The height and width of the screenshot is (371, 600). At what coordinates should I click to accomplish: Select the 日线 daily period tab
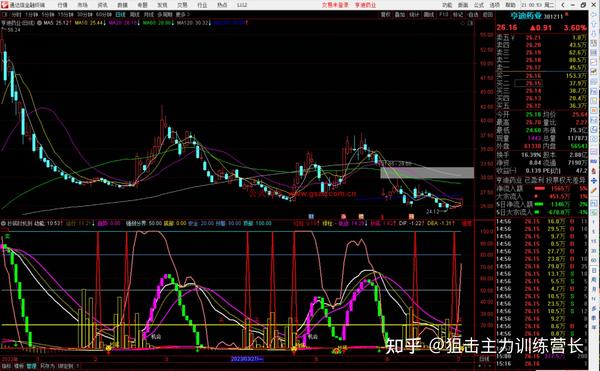pyautogui.click(x=121, y=15)
